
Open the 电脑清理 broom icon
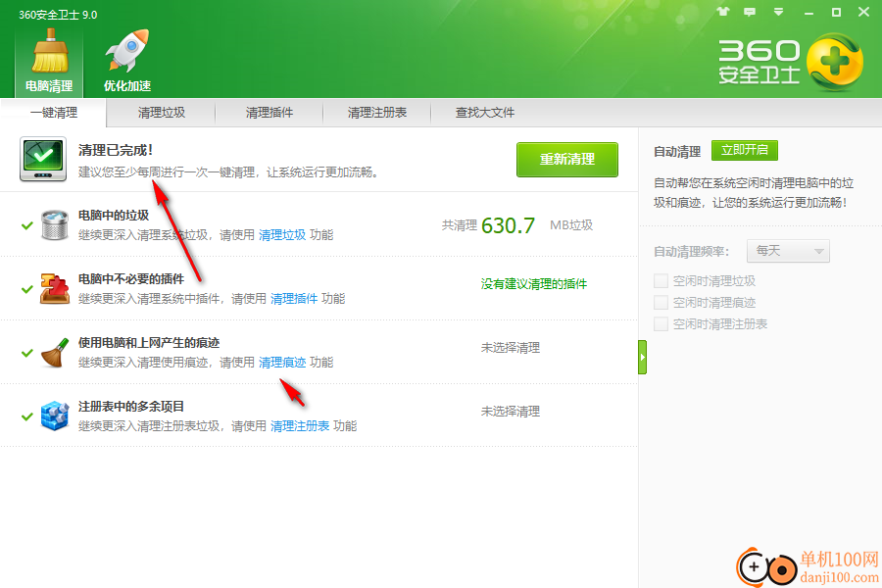click(x=50, y=61)
